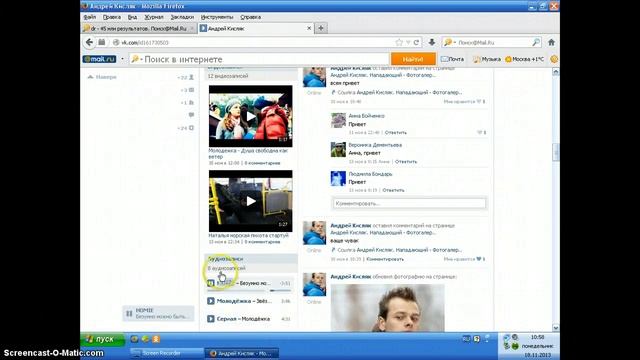The image size is (640, 360).
Task: Open Людмила Бондарь's profile name
Action: [370, 174]
